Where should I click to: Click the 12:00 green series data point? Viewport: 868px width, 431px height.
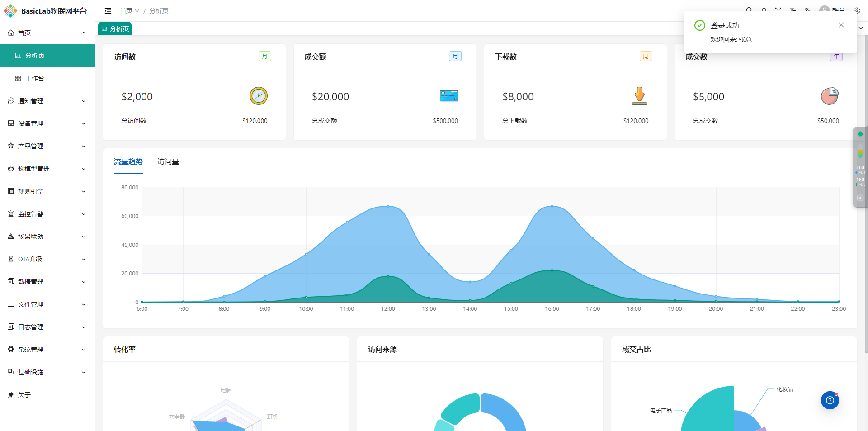click(388, 276)
